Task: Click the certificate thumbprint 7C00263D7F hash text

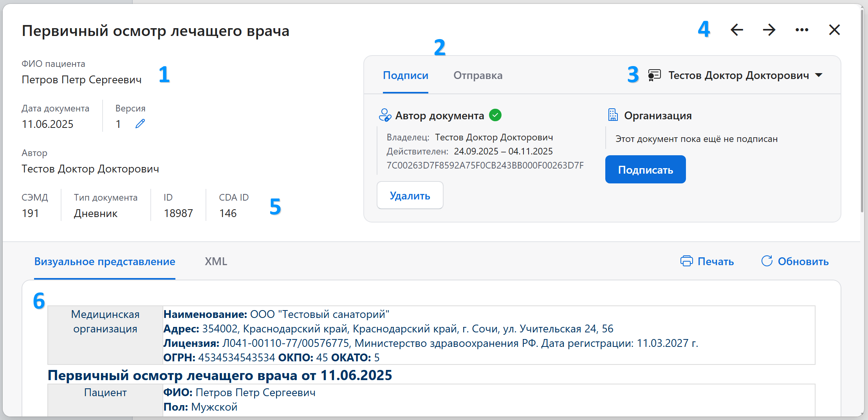Action: click(x=485, y=165)
